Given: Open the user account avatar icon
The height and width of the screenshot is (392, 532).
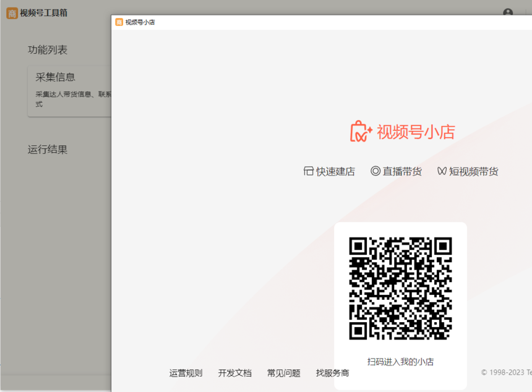Looking at the screenshot, I should 508,12.
